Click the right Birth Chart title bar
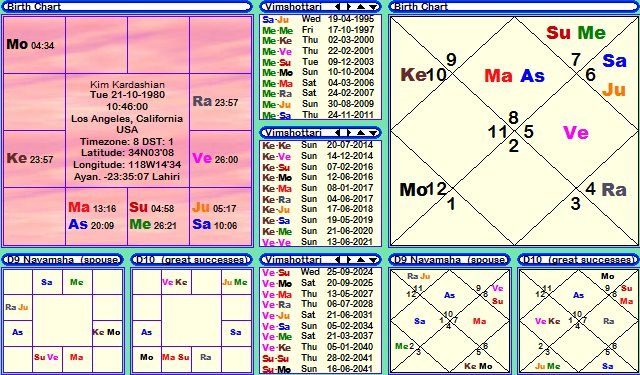Screen dimensions: 640x375 pyautogui.click(x=514, y=7)
